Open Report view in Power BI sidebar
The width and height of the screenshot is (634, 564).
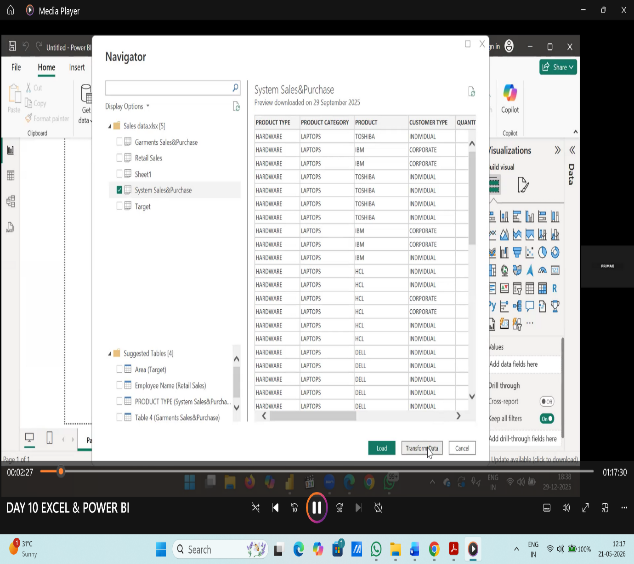click(x=11, y=150)
